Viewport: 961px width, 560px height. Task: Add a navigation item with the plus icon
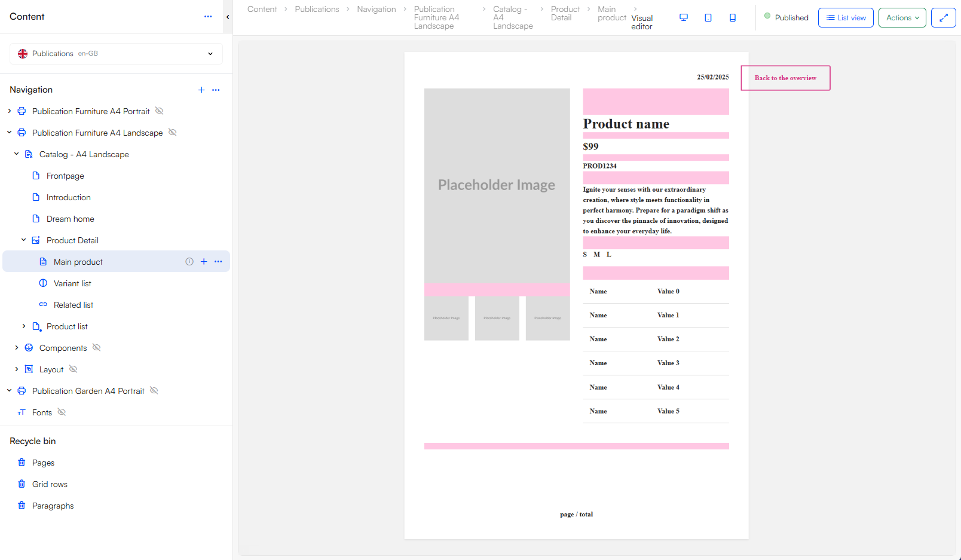point(201,90)
